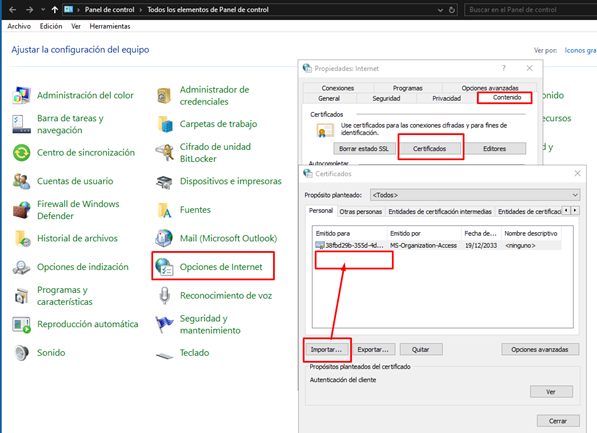Click the Sonido speaker icon

[x=21, y=353]
